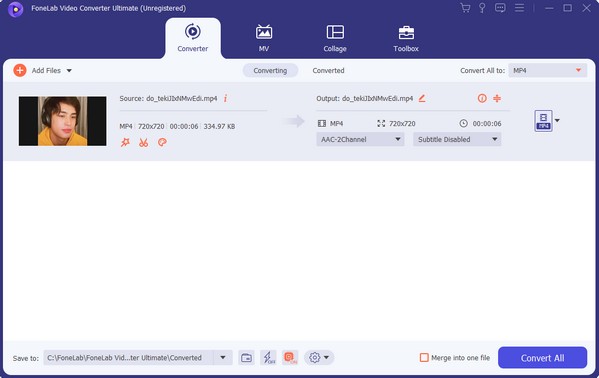Open the Toolbox tab
This screenshot has height=378, width=599.
point(406,38)
